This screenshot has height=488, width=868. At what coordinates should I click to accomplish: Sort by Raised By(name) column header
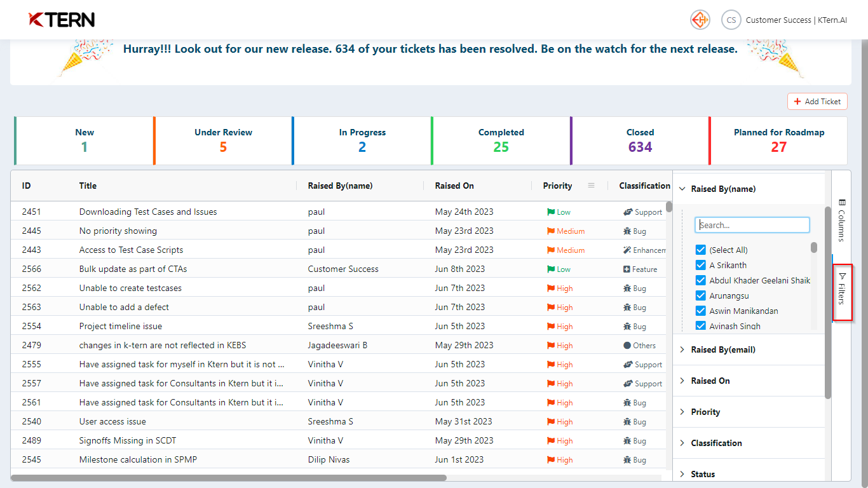pos(340,186)
